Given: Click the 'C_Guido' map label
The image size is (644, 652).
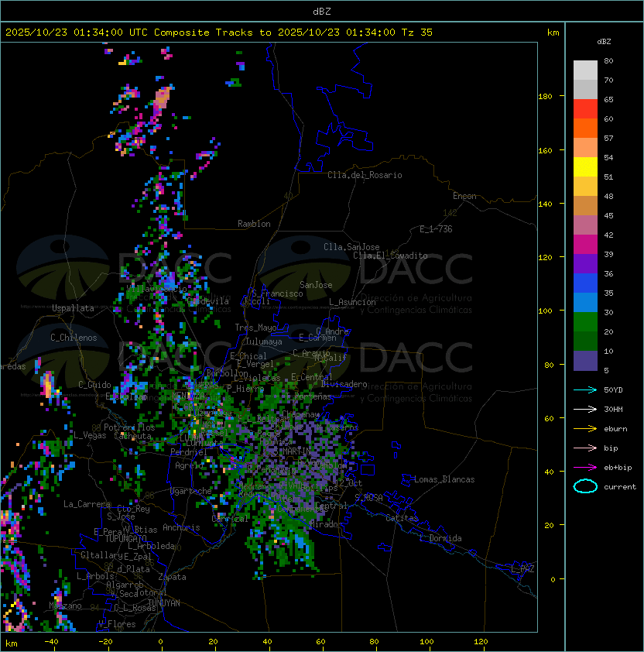Looking at the screenshot, I should (x=94, y=385).
